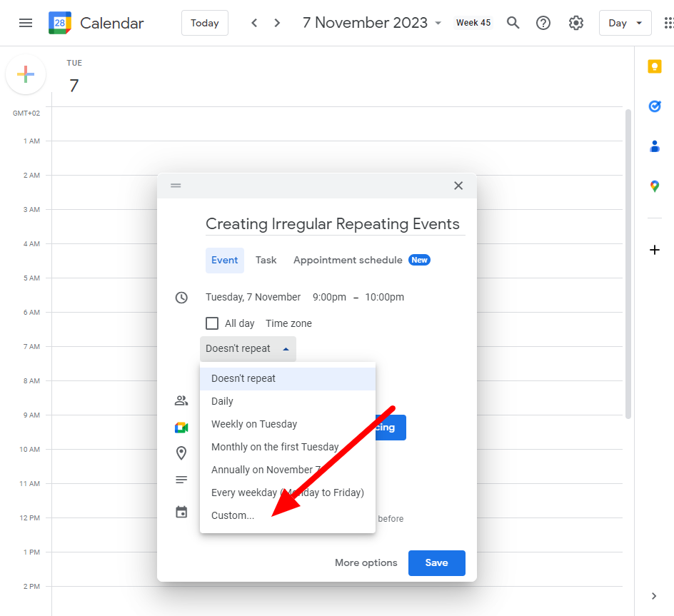Click the More options button
Screen dimensions: 674x616
(366, 562)
